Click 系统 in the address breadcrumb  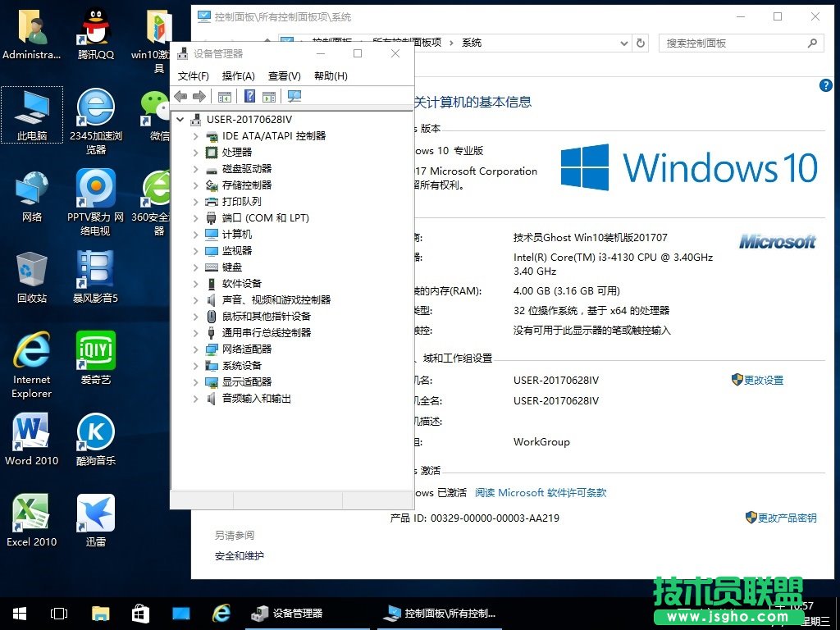point(472,43)
